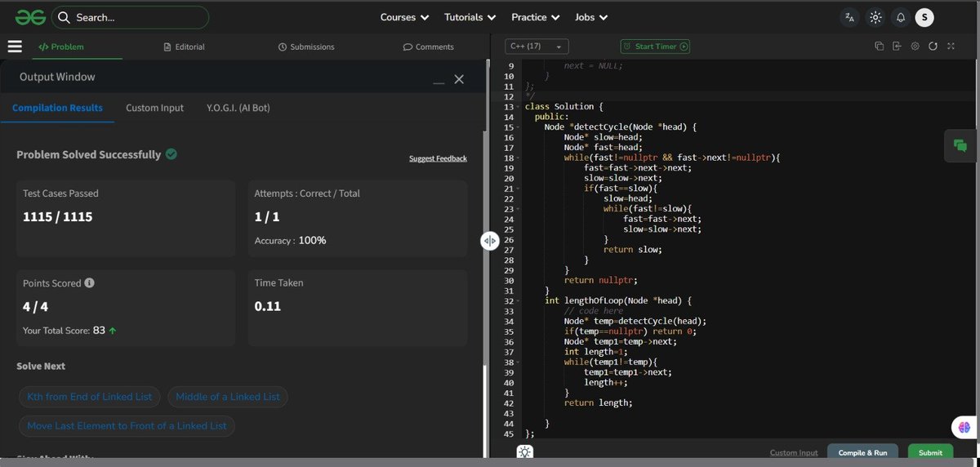Click the Start Timer button
Screen dimensions: 980x467
655,47
